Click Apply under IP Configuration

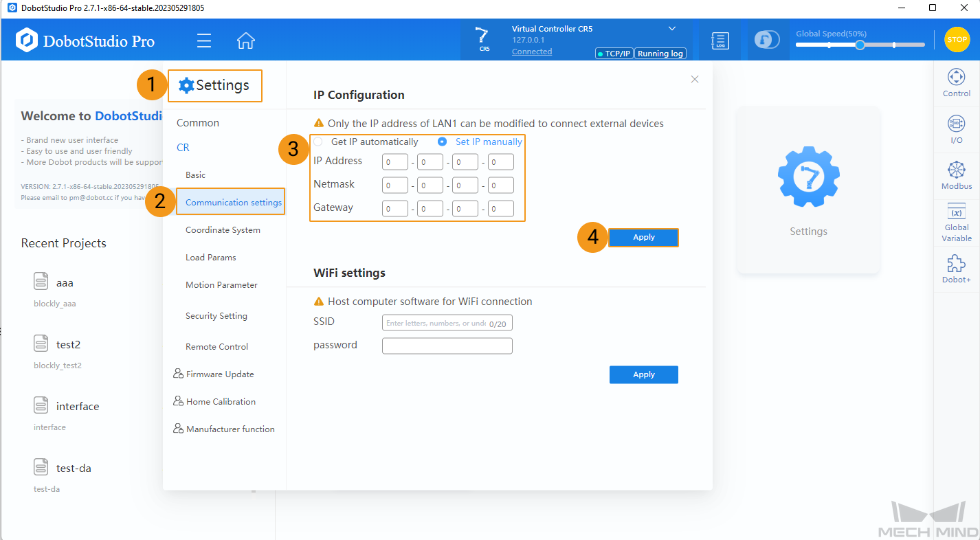(644, 237)
